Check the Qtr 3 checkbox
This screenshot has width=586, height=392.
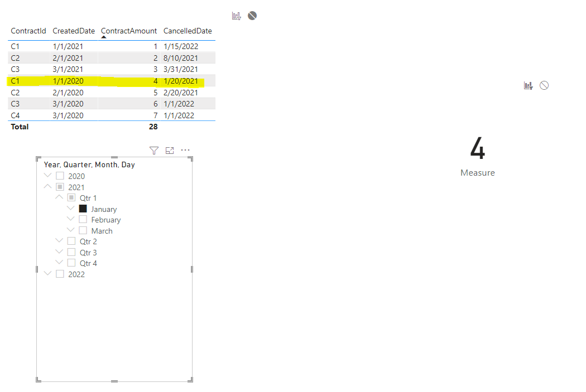click(x=71, y=252)
